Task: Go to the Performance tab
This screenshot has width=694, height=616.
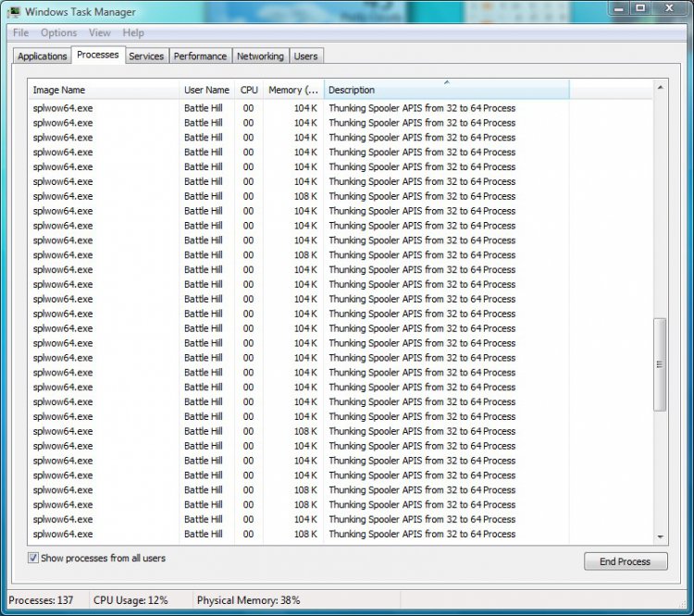Action: click(x=200, y=56)
